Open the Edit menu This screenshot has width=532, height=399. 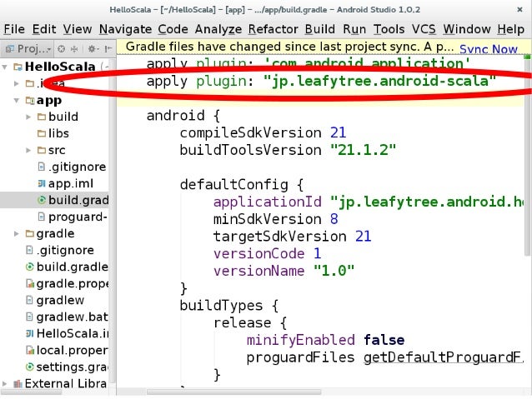(44, 29)
